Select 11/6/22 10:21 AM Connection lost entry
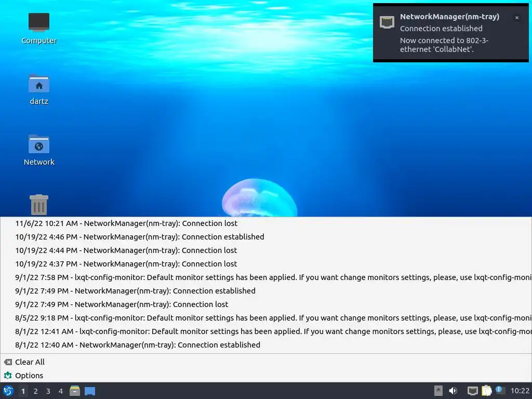 tap(266, 223)
